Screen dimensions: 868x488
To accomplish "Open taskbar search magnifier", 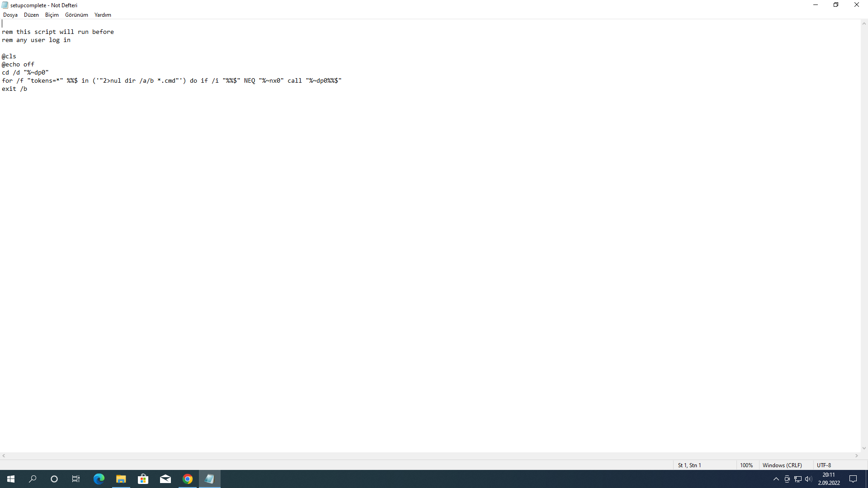I will (33, 479).
